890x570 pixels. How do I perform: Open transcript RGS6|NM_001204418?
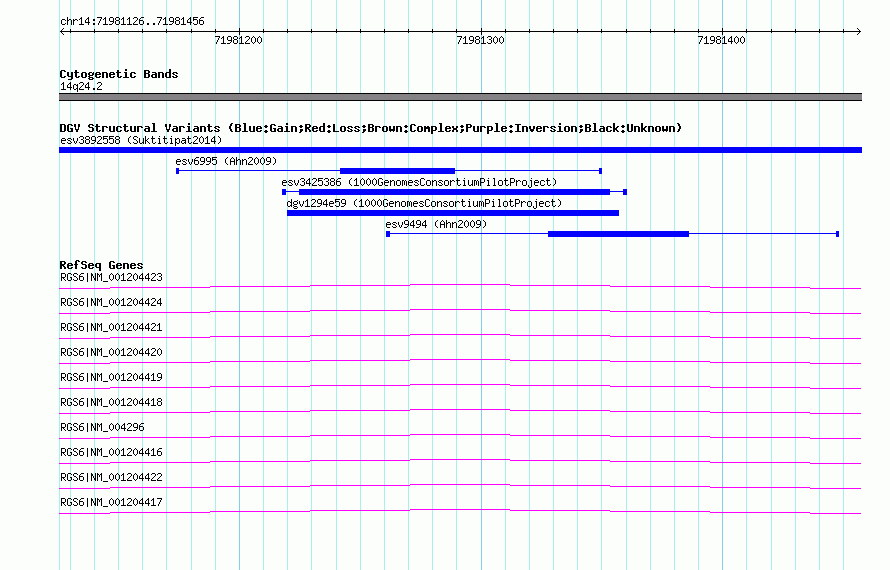tap(111, 403)
